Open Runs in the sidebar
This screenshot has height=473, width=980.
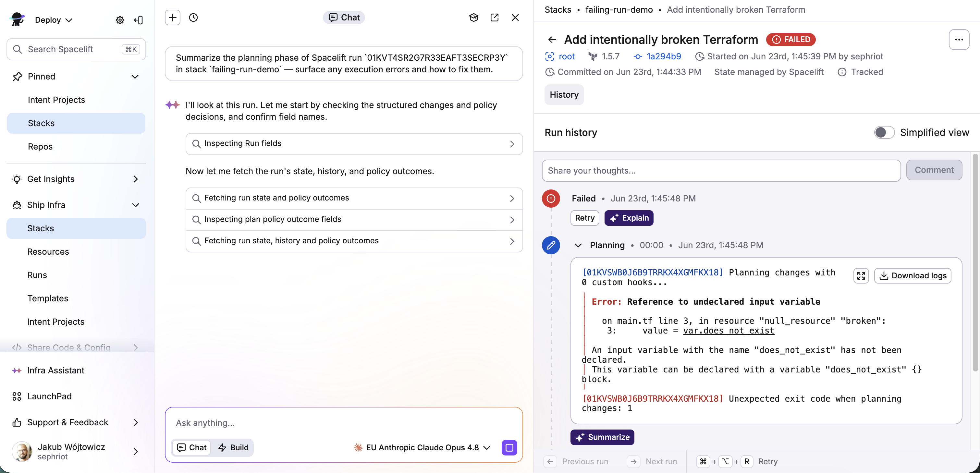coord(37,275)
